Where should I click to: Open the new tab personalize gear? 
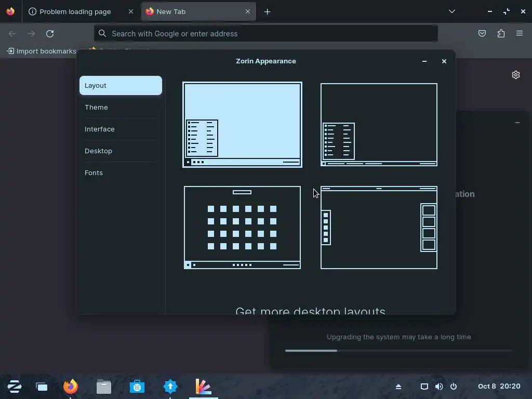(x=516, y=75)
